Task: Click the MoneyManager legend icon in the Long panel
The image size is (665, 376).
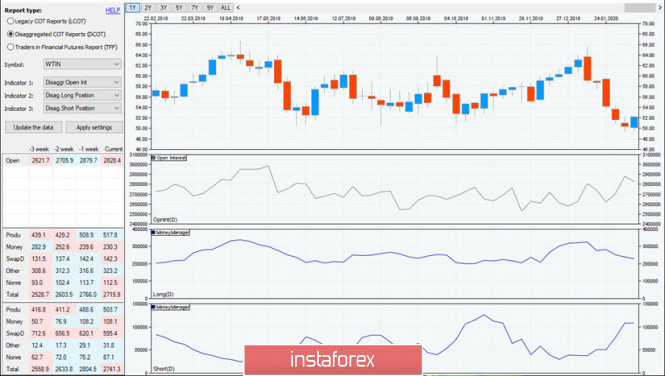Action: (x=154, y=232)
